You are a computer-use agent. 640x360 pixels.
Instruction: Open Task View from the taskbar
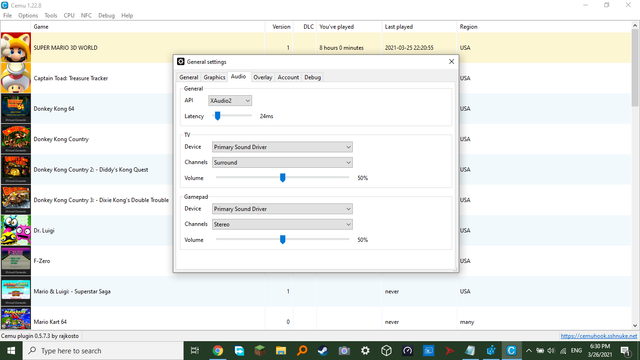195,351
